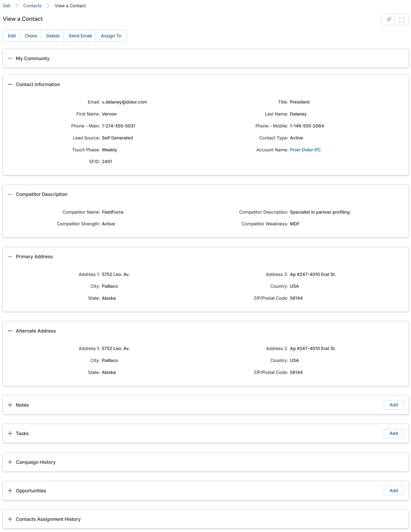Viewport: 411px width, 532px height.
Task: Select the email v.delaney@dolor.com
Action: tap(124, 102)
